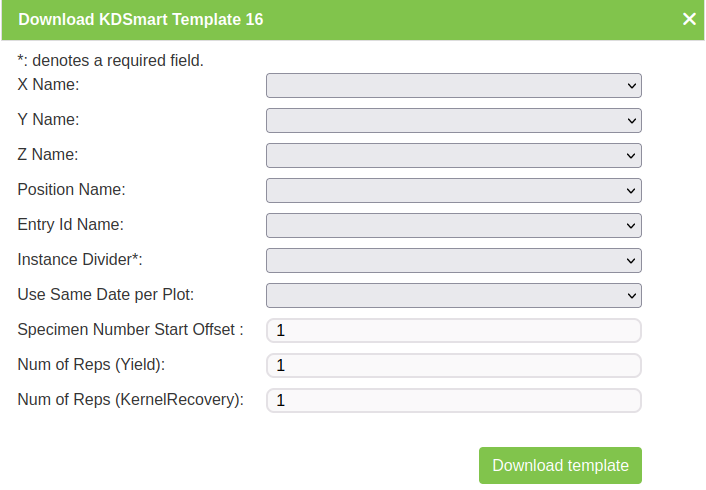Click the dialog title 'Download KDSmart Template 16'

coord(141,19)
